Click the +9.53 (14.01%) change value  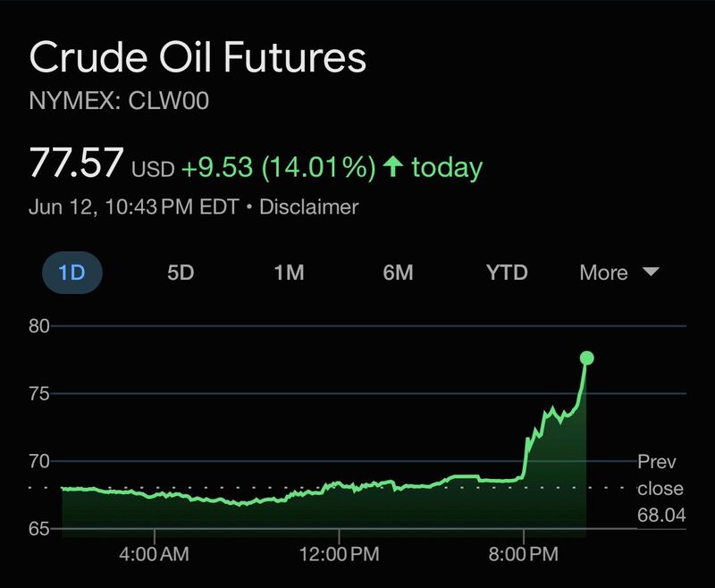(278, 167)
